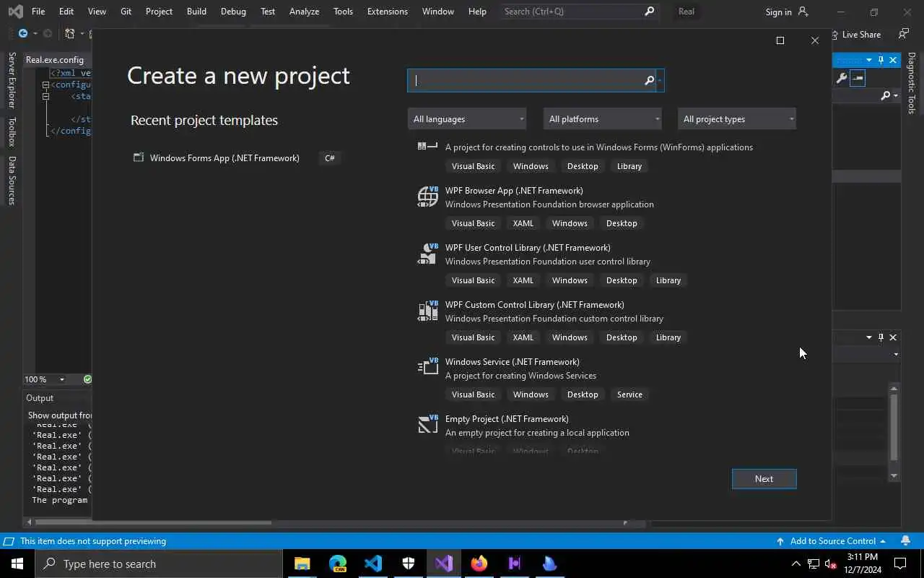Click the template search magnifier icon

(x=649, y=80)
